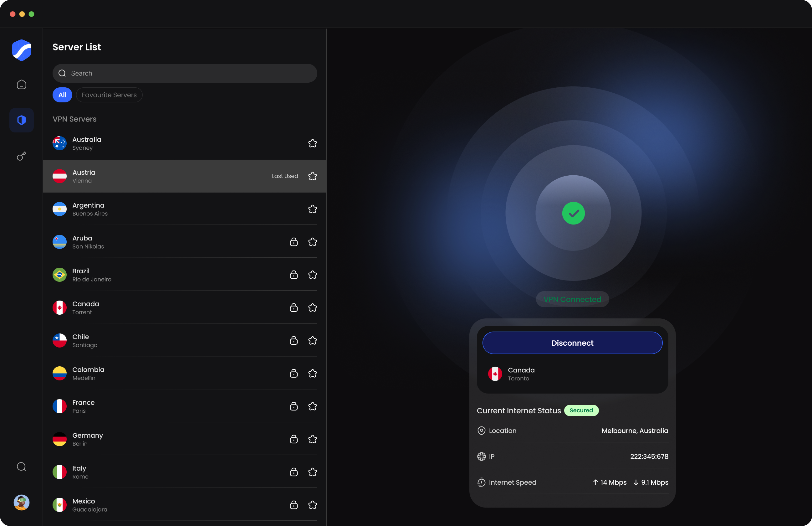
Task: Select the France Paris server
Action: (185, 406)
